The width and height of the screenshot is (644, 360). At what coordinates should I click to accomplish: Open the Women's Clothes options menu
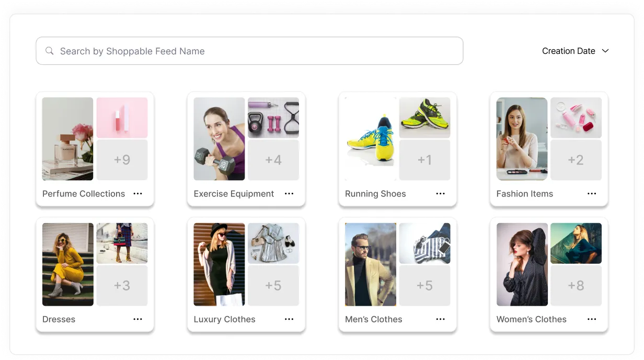point(592,319)
